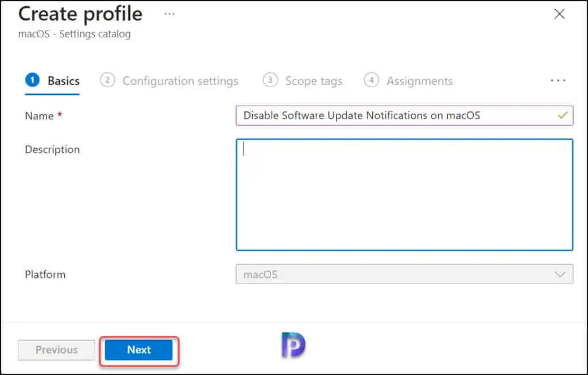Click the "Description" label

coord(52,150)
